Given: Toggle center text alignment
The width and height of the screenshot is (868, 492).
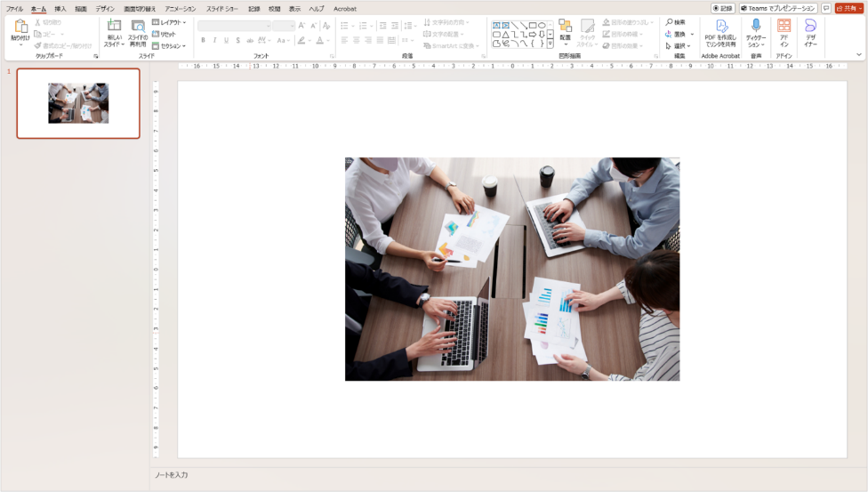Looking at the screenshot, I should 356,40.
